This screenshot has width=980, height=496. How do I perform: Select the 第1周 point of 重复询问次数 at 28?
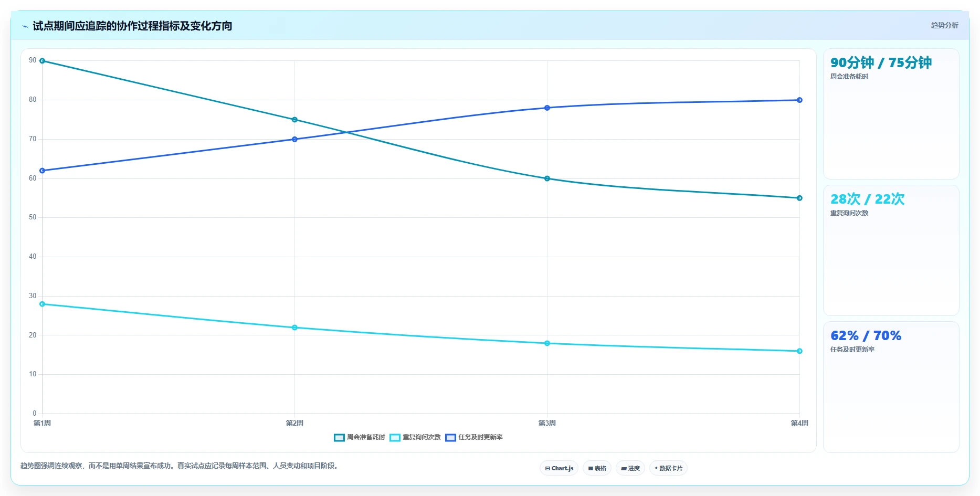(x=43, y=304)
